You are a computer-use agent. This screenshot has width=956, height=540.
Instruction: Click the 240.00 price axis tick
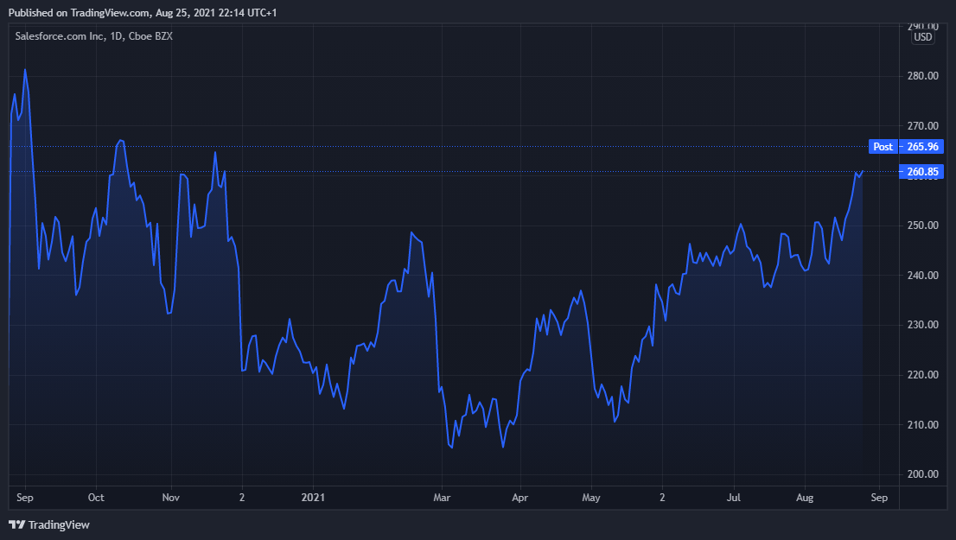[x=922, y=275]
